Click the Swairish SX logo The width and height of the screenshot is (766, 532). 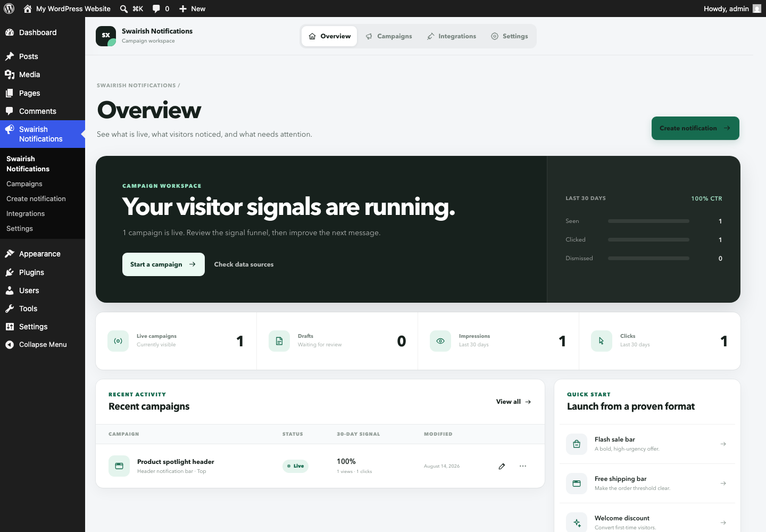coord(106,36)
